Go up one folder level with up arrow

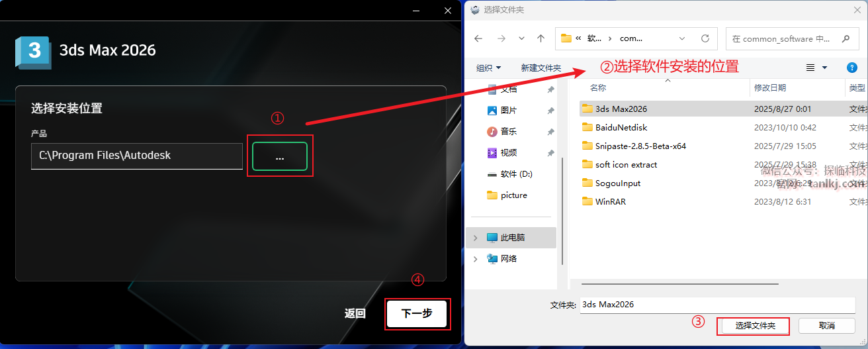point(541,38)
